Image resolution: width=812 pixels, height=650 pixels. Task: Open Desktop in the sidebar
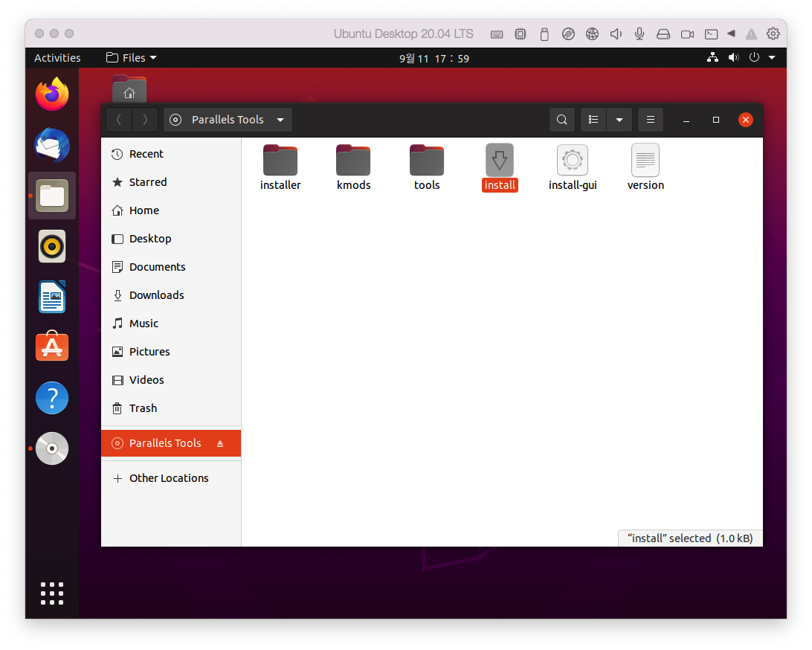click(171, 239)
